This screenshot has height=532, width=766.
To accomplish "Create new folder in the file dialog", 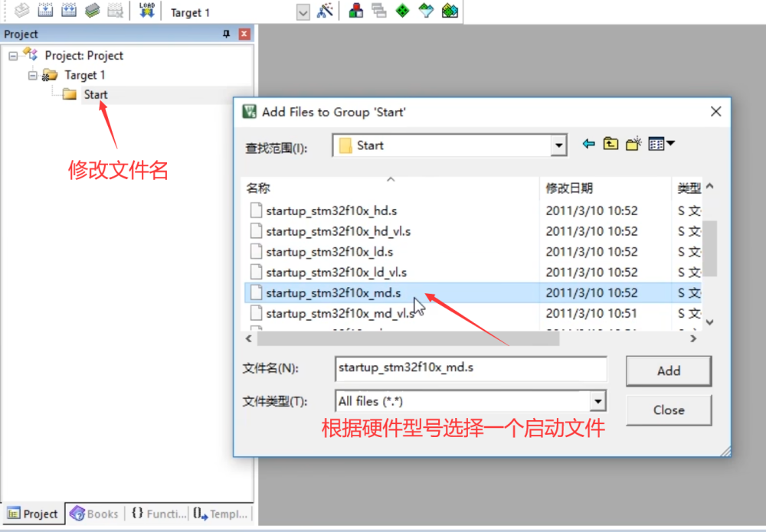I will (633, 144).
